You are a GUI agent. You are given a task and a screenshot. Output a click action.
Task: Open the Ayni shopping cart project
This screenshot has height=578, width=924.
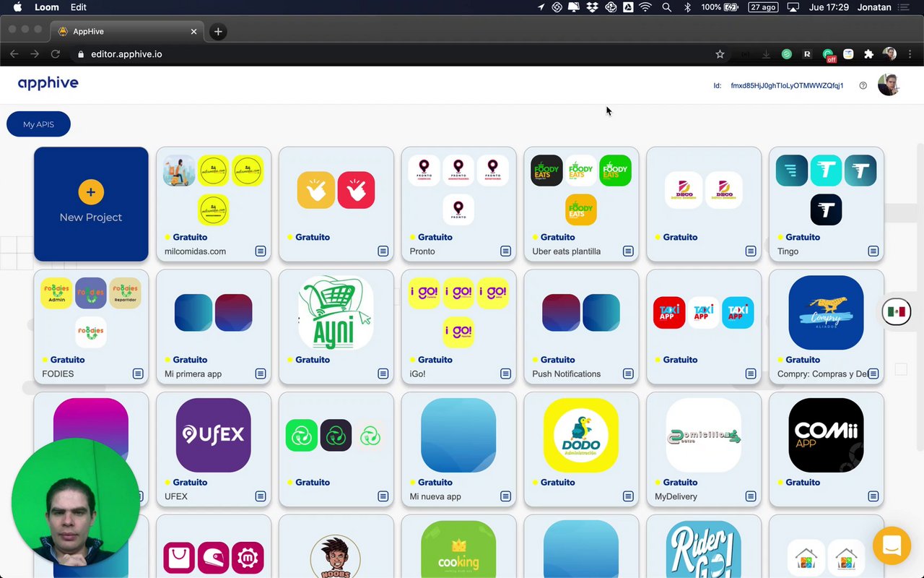pyautogui.click(x=336, y=312)
